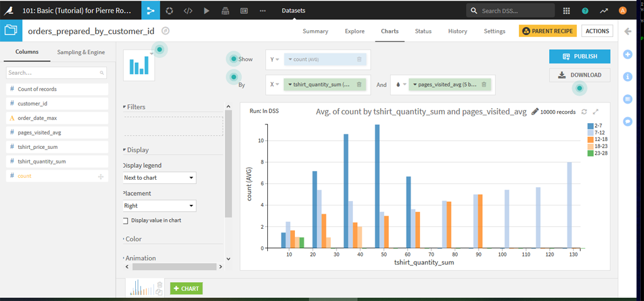This screenshot has width=644, height=301.
Task: Click the 2-7 legend color swatch
Action: (590, 126)
